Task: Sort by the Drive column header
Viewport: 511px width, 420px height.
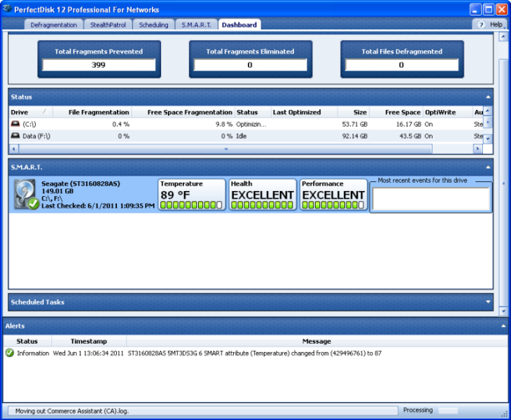Action: click(31, 112)
